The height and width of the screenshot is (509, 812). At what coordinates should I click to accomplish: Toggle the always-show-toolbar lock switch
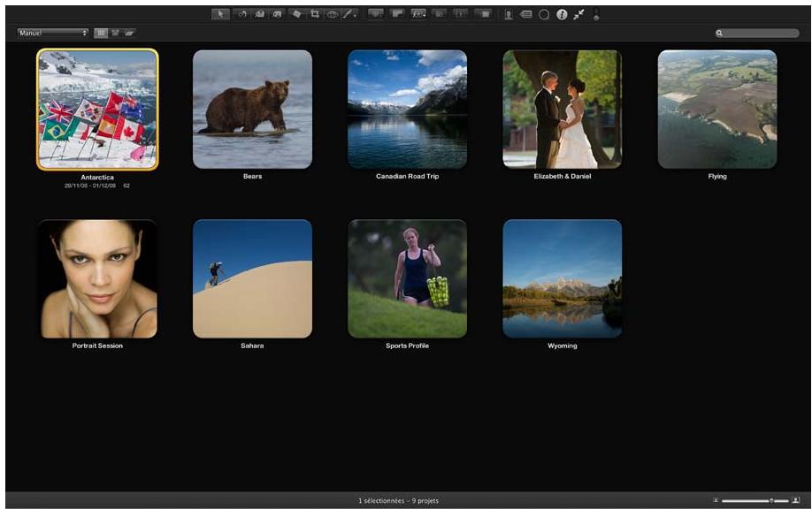pyautogui.click(x=596, y=14)
